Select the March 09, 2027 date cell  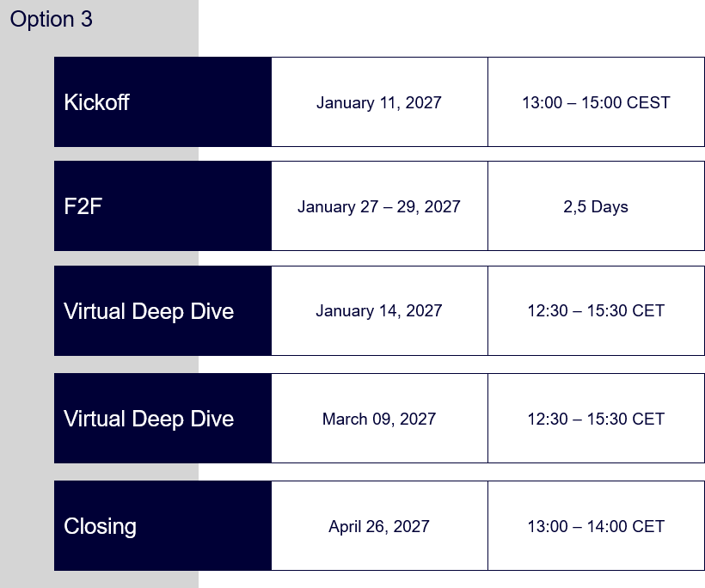pos(379,418)
